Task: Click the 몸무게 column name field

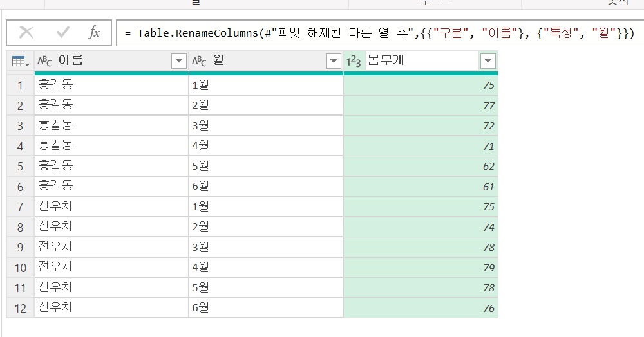Action: (x=421, y=60)
